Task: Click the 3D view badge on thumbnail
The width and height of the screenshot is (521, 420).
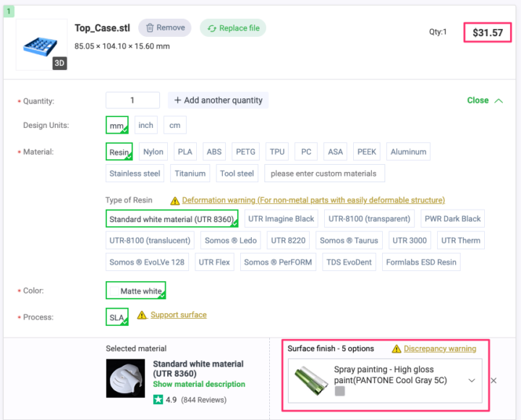Action: coord(60,63)
